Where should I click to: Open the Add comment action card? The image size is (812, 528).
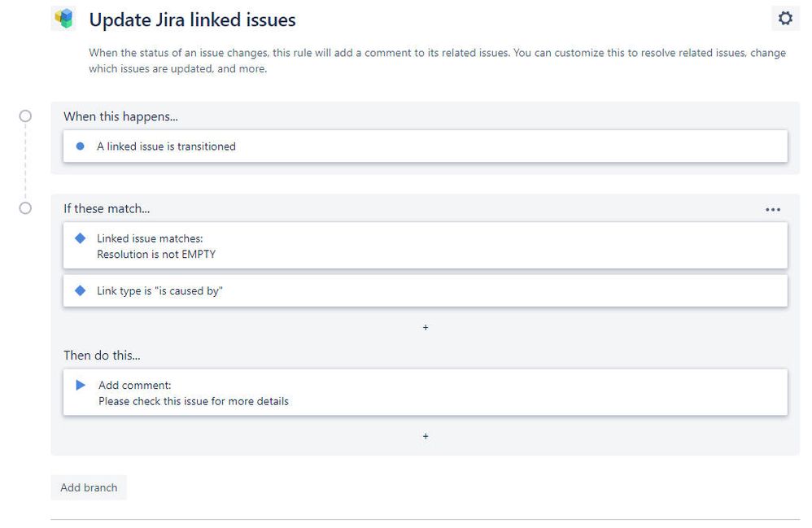(426, 392)
